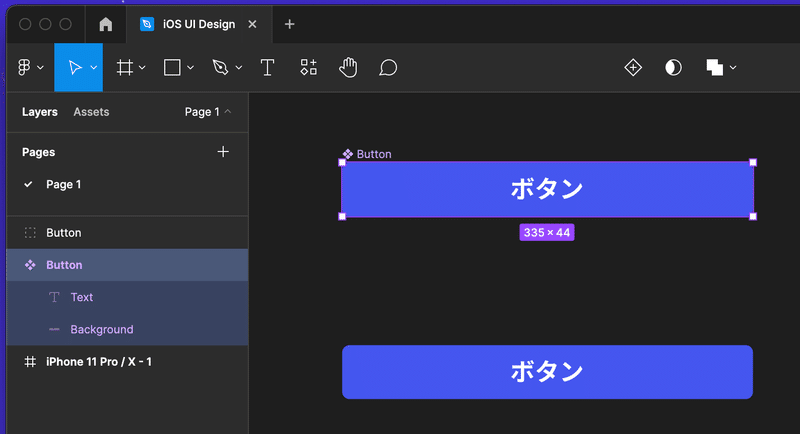Open the home screen
Viewport: 800px width, 434px height.
[106, 24]
